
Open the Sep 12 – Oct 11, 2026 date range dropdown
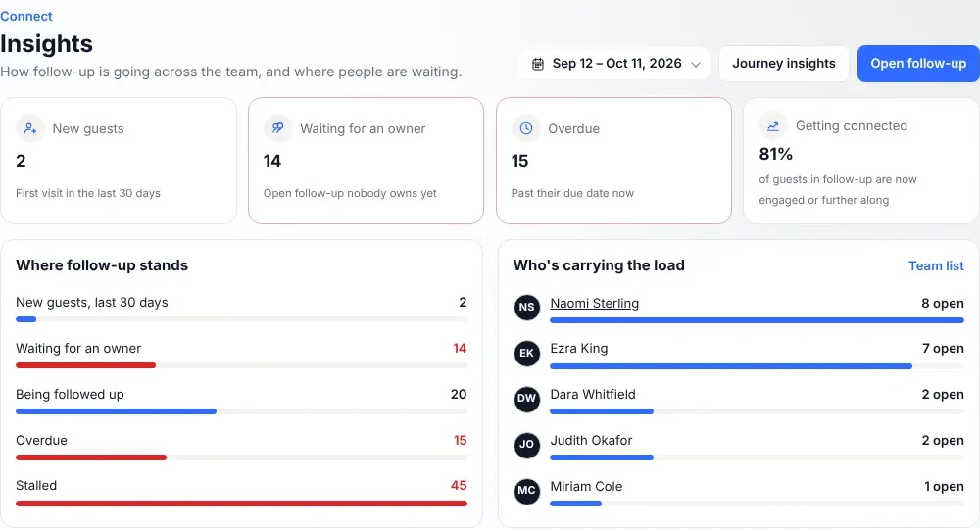[x=613, y=63]
